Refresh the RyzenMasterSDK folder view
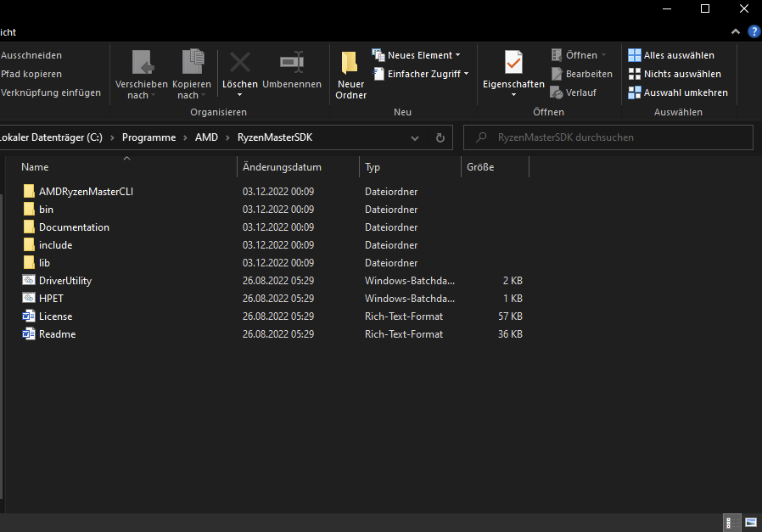762x532 pixels. point(440,138)
